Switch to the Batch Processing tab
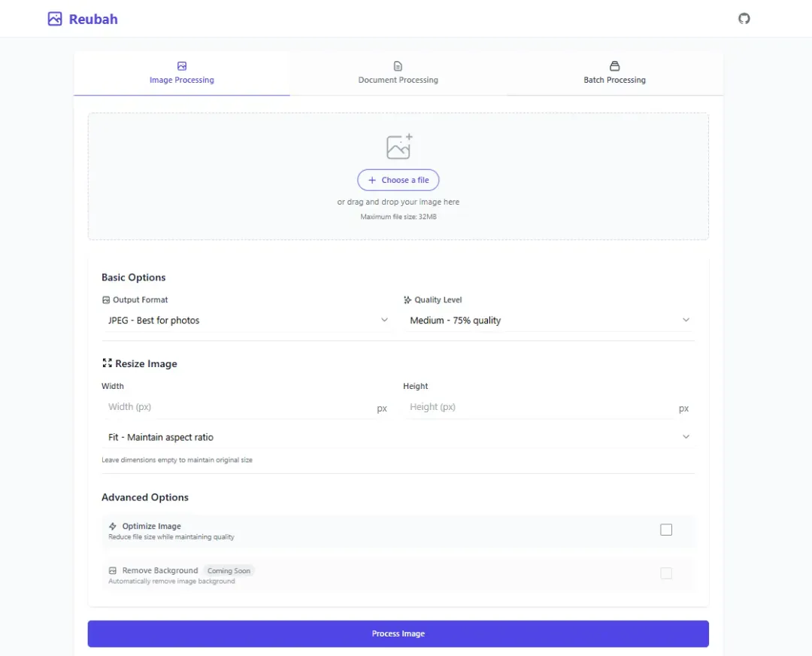 point(614,73)
